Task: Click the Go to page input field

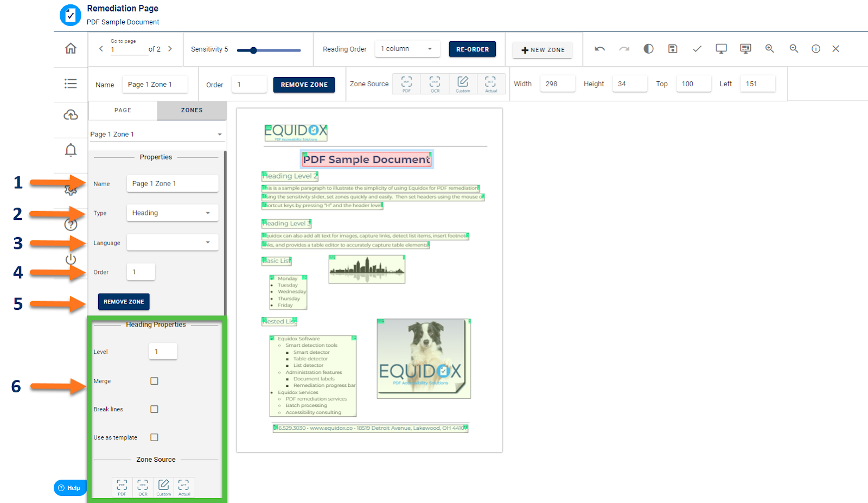Action: pos(129,49)
